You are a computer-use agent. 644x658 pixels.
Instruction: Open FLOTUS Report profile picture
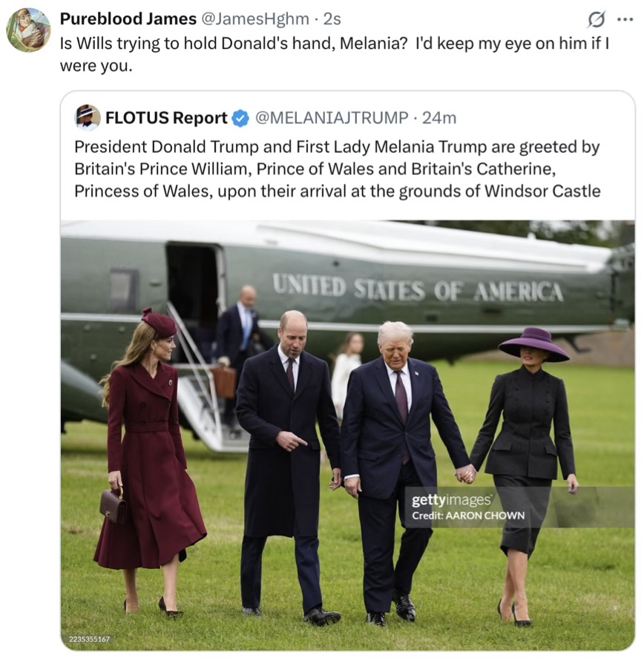[x=88, y=117]
